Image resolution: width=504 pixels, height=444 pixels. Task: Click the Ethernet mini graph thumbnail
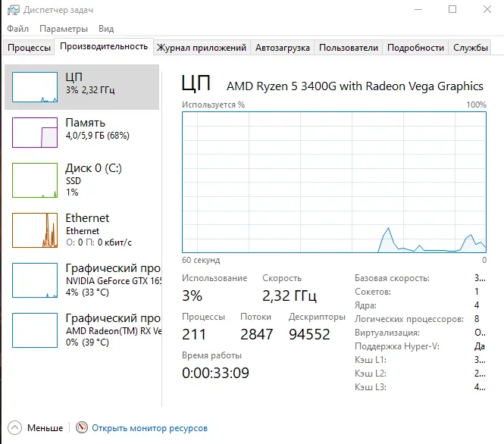(x=35, y=230)
